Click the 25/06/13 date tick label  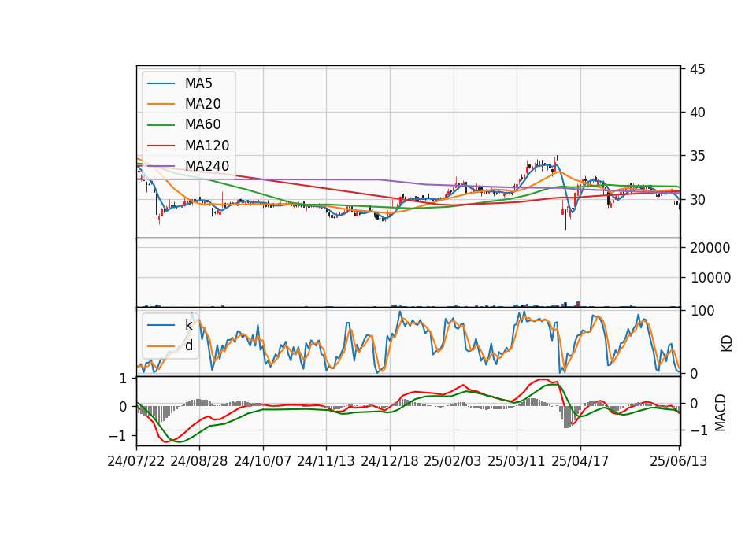678,461
